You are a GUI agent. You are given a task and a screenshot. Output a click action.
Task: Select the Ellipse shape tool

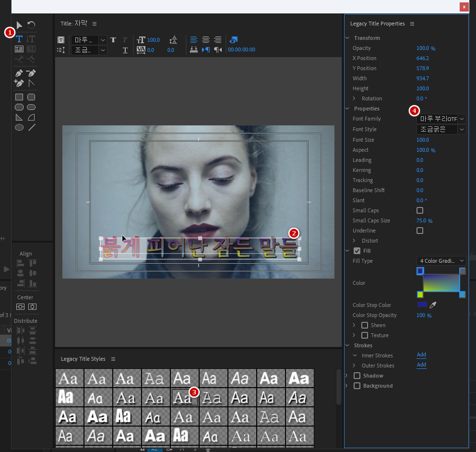tap(19, 128)
